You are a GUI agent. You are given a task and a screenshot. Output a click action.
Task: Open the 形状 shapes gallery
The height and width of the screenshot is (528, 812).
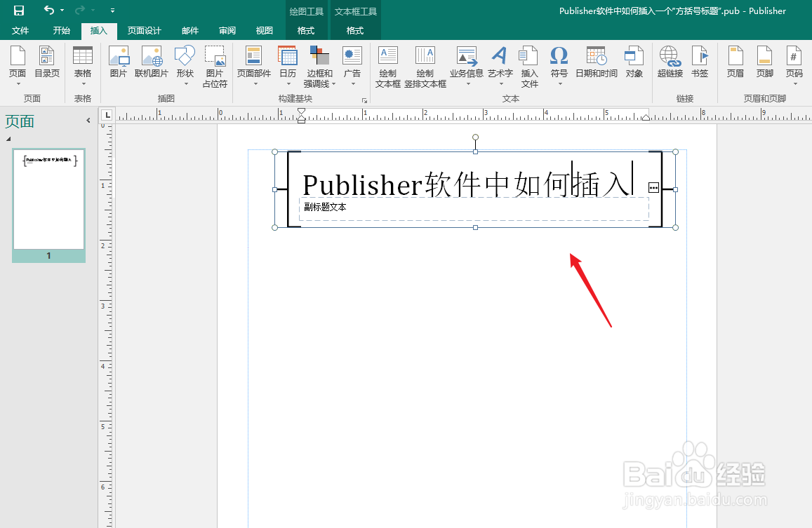coord(185,65)
